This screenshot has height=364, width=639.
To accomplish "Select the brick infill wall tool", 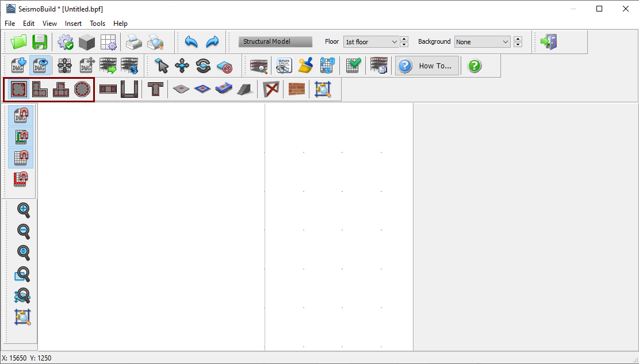I will [297, 90].
